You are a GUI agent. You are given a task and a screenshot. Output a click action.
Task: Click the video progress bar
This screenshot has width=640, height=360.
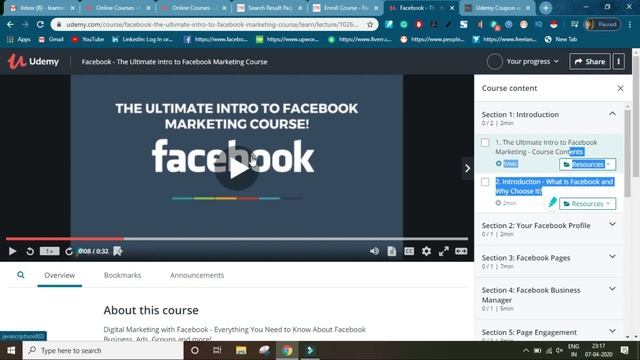[237, 238]
